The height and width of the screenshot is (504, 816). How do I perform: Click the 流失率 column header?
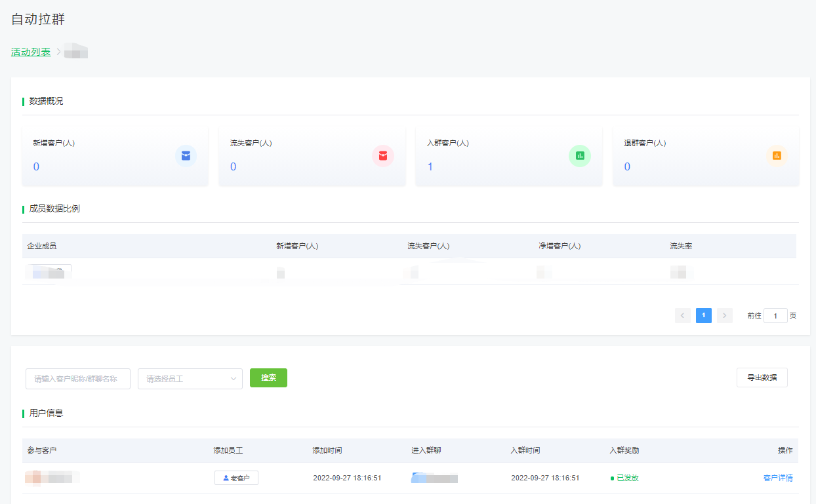681,246
